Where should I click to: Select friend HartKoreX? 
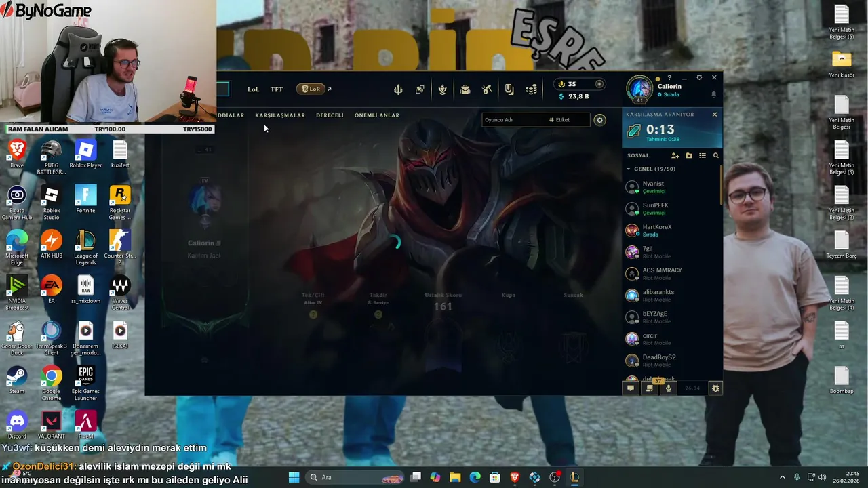point(671,230)
